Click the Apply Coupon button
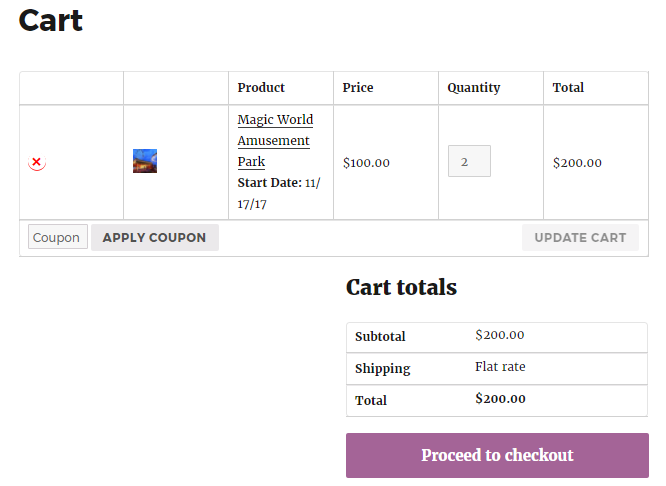 [x=155, y=237]
